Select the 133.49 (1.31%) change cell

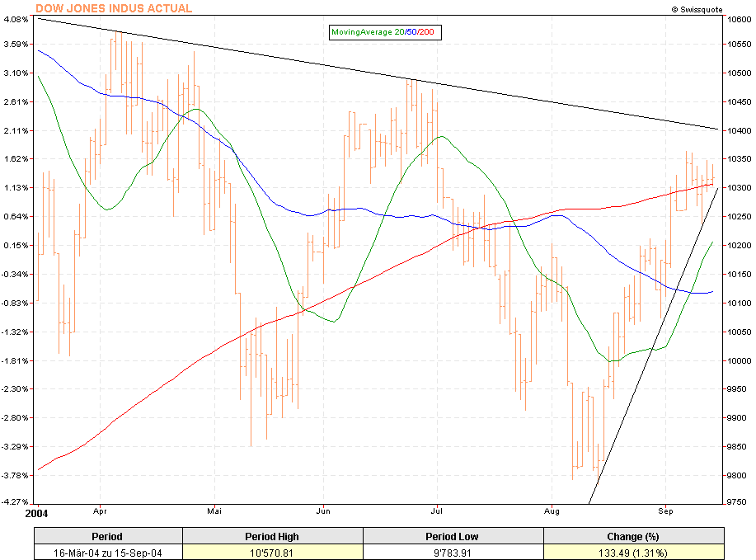click(633, 553)
